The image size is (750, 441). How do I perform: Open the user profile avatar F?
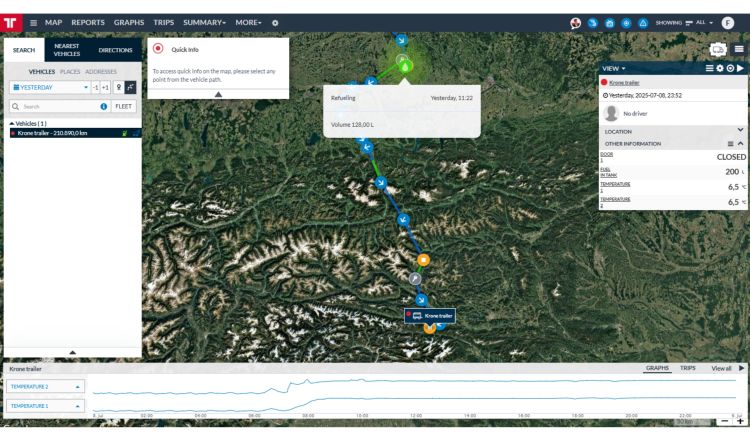click(x=728, y=23)
